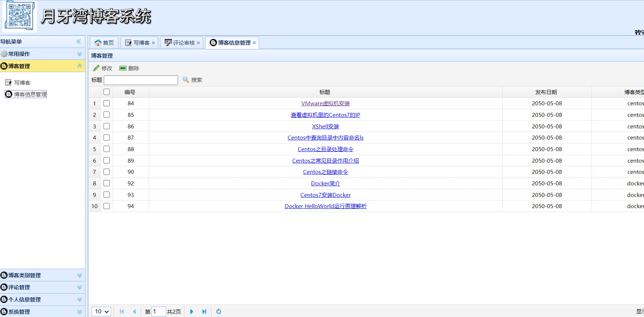Click the 写博客 icon in the sidebar
Screen dimensions: 644x317
[x=9, y=83]
